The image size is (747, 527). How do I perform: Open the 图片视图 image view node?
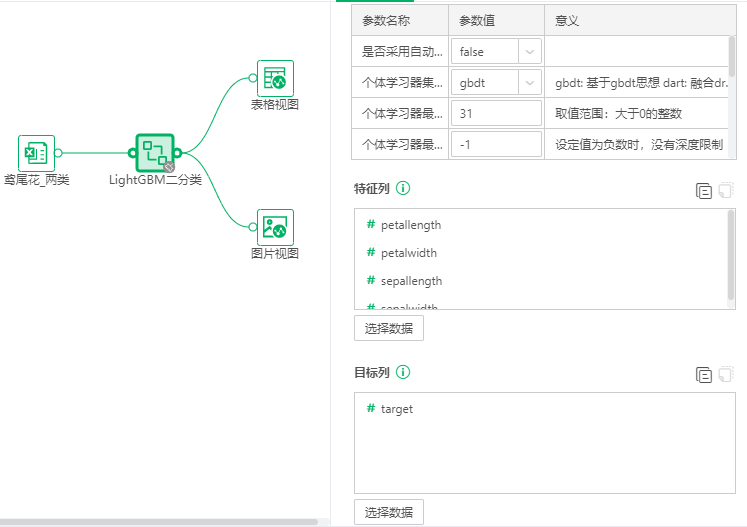[275, 227]
